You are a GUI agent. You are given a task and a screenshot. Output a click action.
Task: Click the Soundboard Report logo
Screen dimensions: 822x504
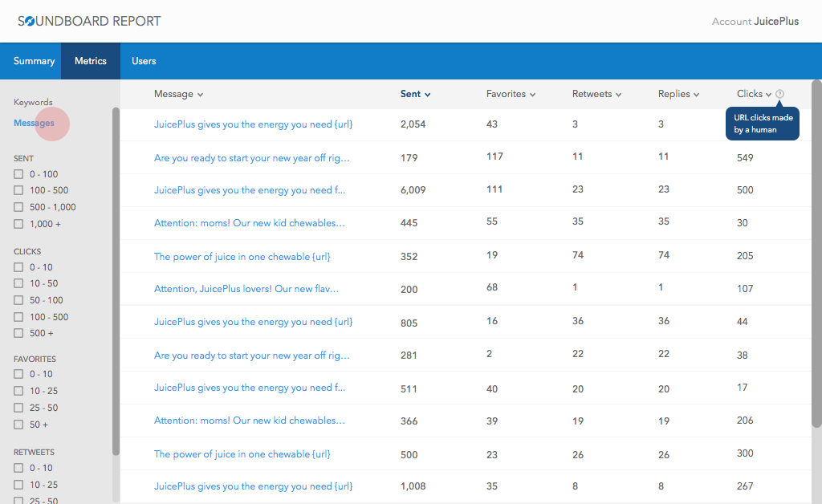click(89, 21)
